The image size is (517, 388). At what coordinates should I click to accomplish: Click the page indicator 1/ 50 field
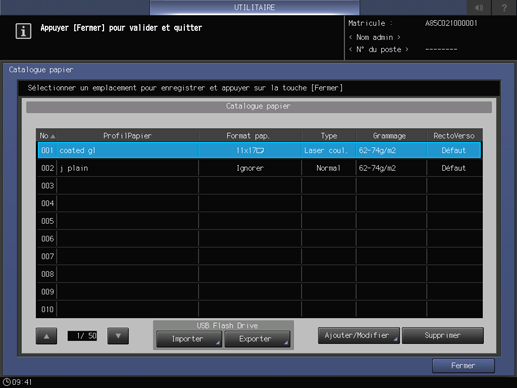82,336
